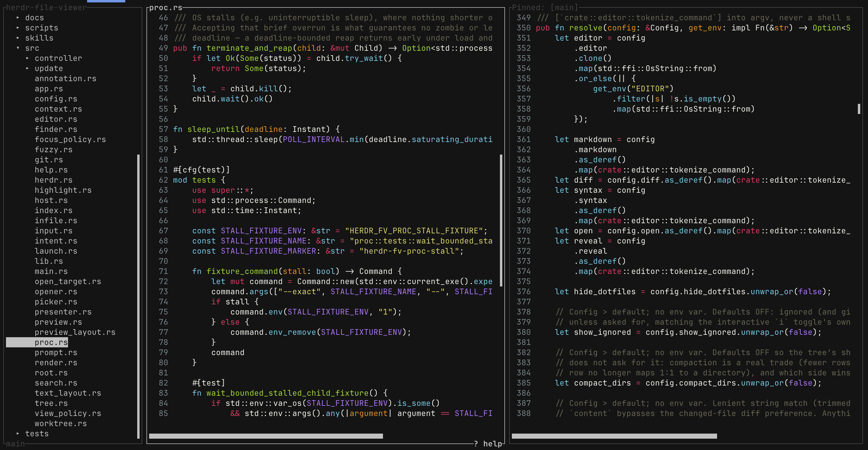Open app.rs in the tree
The width and height of the screenshot is (868, 450).
[49, 89]
